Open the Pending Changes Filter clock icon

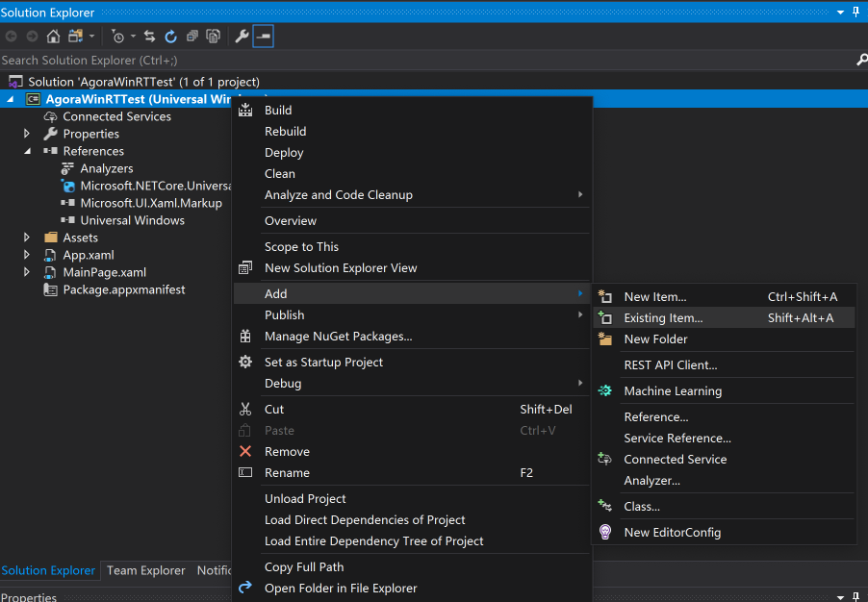point(117,37)
